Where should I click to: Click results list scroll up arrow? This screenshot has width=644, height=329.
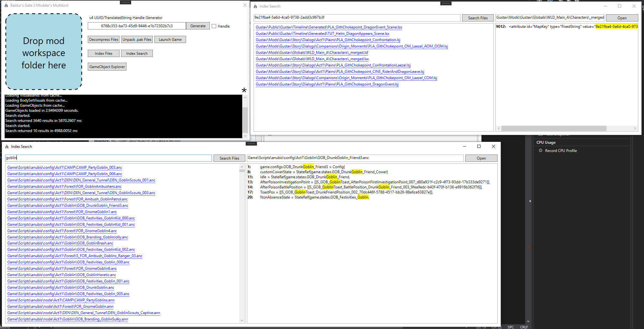(242, 167)
